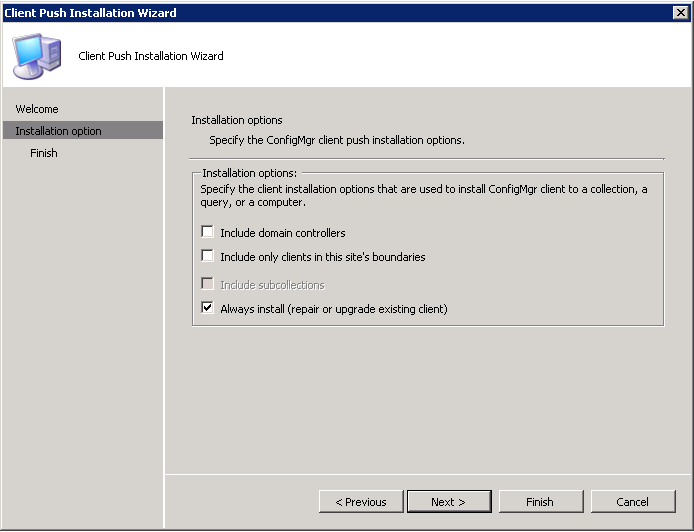Screen dimensions: 694x532
Task: Check Include only clients in this site's boundaries
Action: pyautogui.click(x=207, y=255)
